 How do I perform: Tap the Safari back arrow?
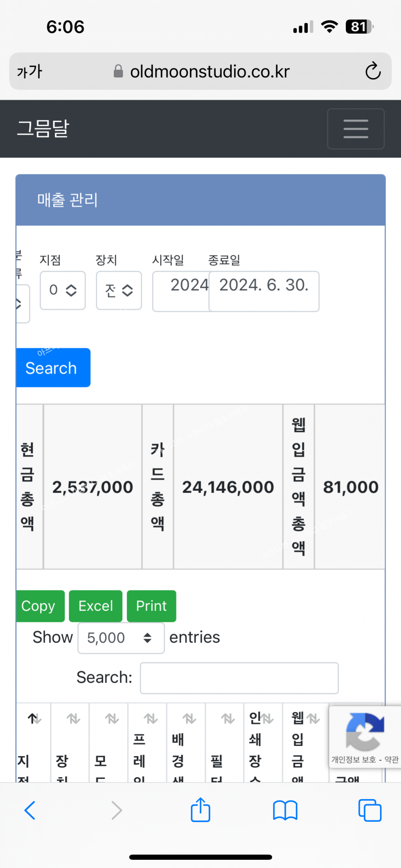(x=30, y=810)
